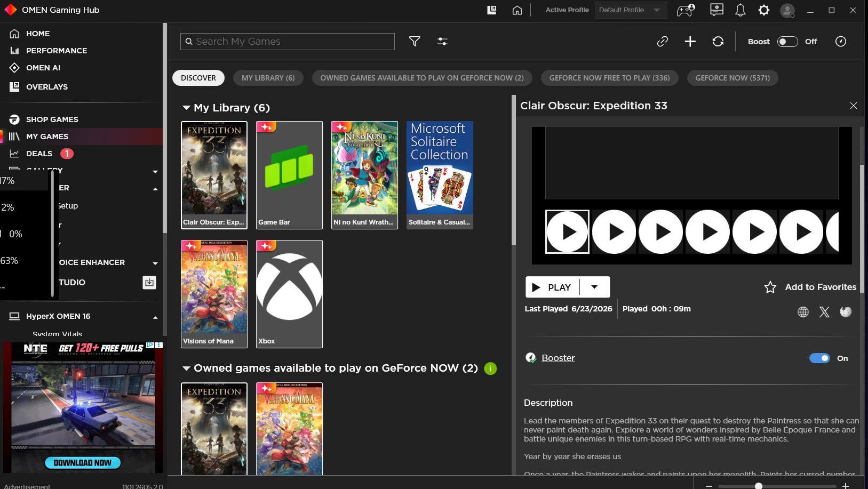Collapse the Owned games on GeForce NOW section

[x=186, y=368]
